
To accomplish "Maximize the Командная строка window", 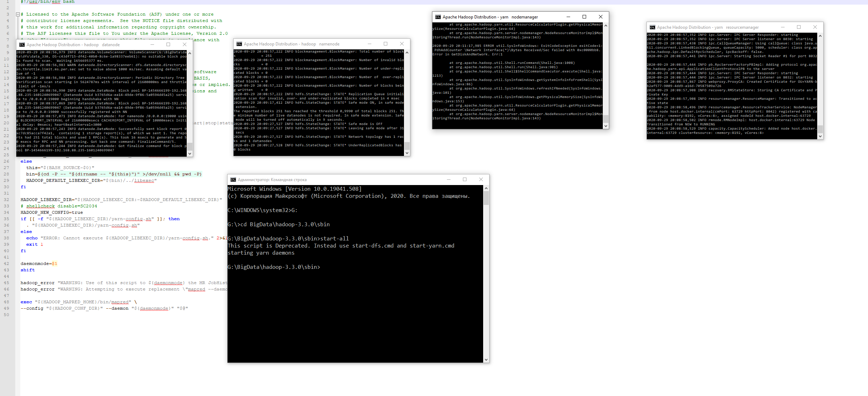I will pyautogui.click(x=465, y=179).
